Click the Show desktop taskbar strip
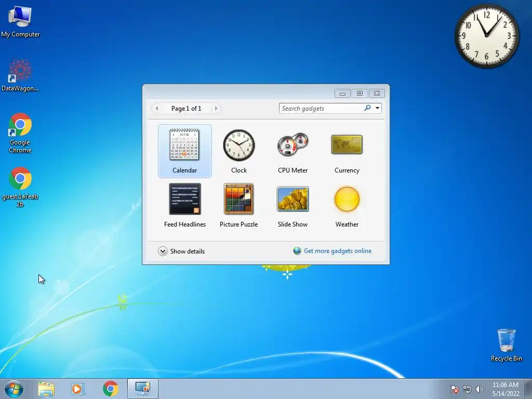 [x=528, y=389]
